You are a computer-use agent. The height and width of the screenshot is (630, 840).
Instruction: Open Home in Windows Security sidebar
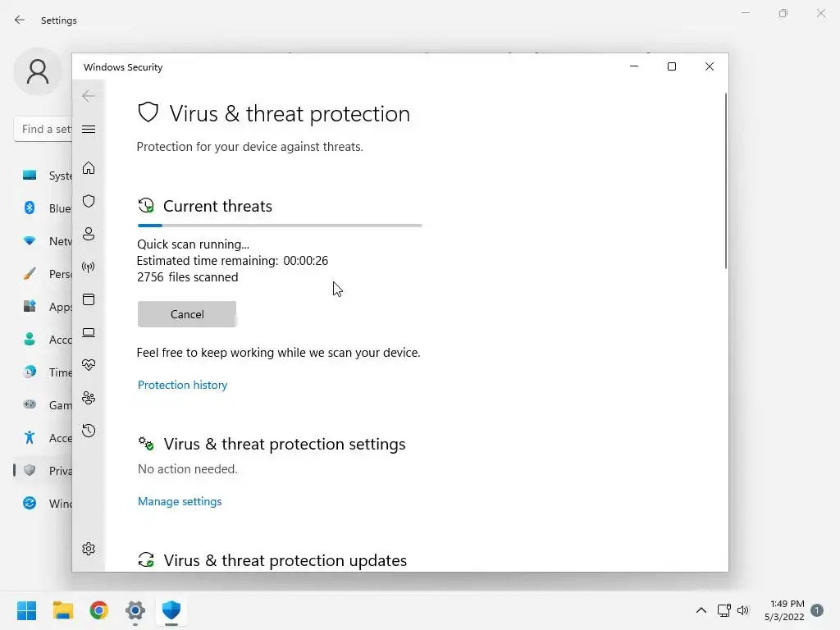click(89, 168)
